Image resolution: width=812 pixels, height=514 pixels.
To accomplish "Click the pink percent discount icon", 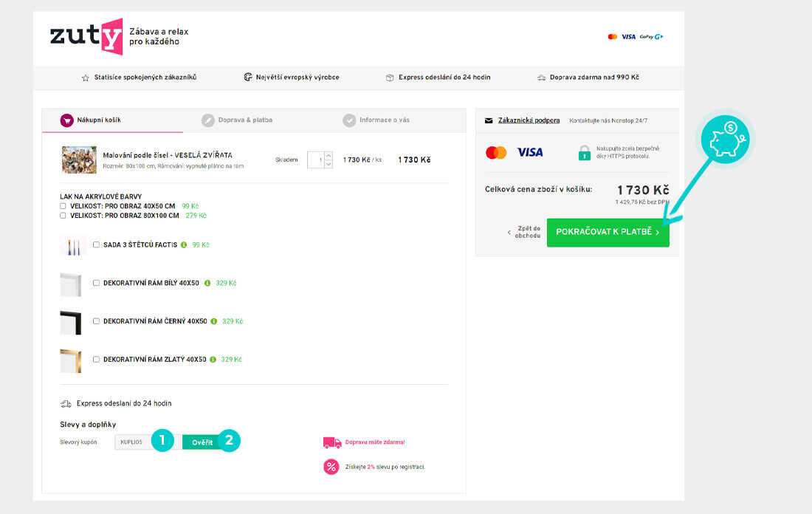I will [x=331, y=467].
